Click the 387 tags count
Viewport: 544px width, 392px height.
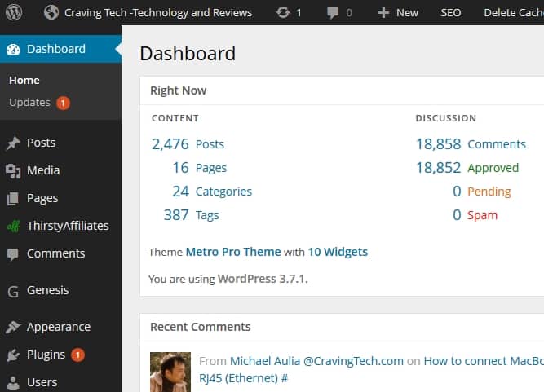click(176, 215)
